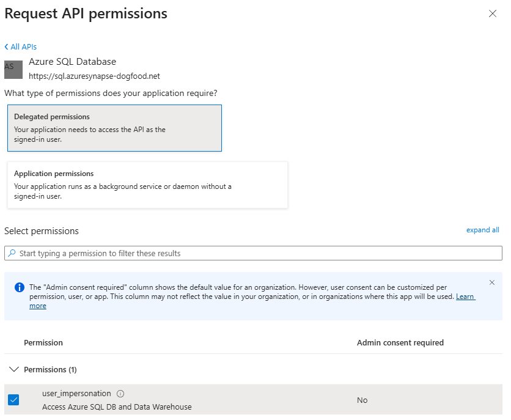The width and height of the screenshot is (511, 420).
Task: Focus the permission filter search box
Action: click(257, 253)
